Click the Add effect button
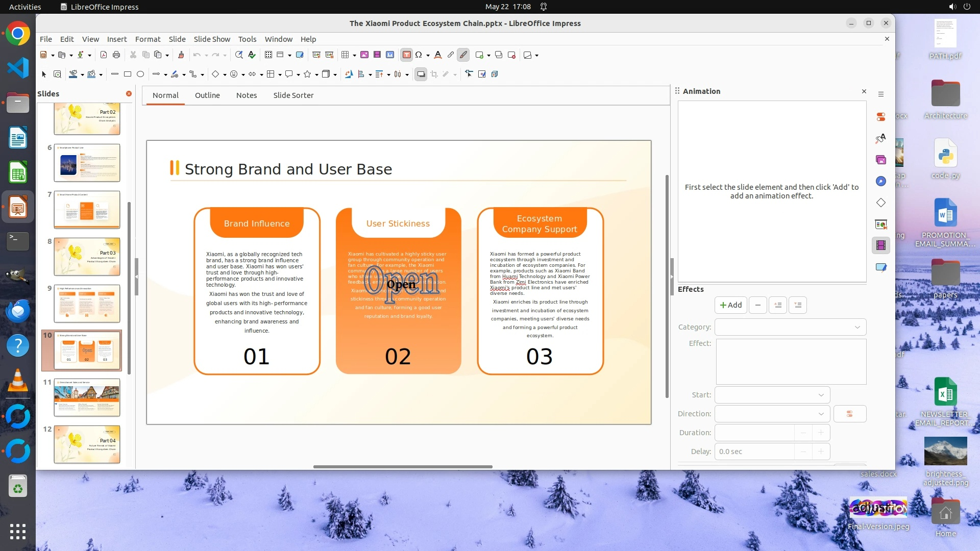Image resolution: width=980 pixels, height=551 pixels. tap(730, 305)
